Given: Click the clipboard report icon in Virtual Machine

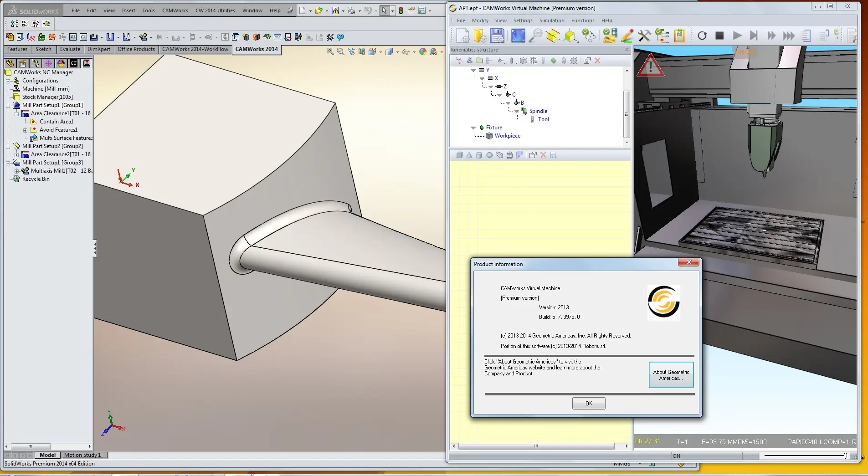Looking at the screenshot, I should coord(679,36).
